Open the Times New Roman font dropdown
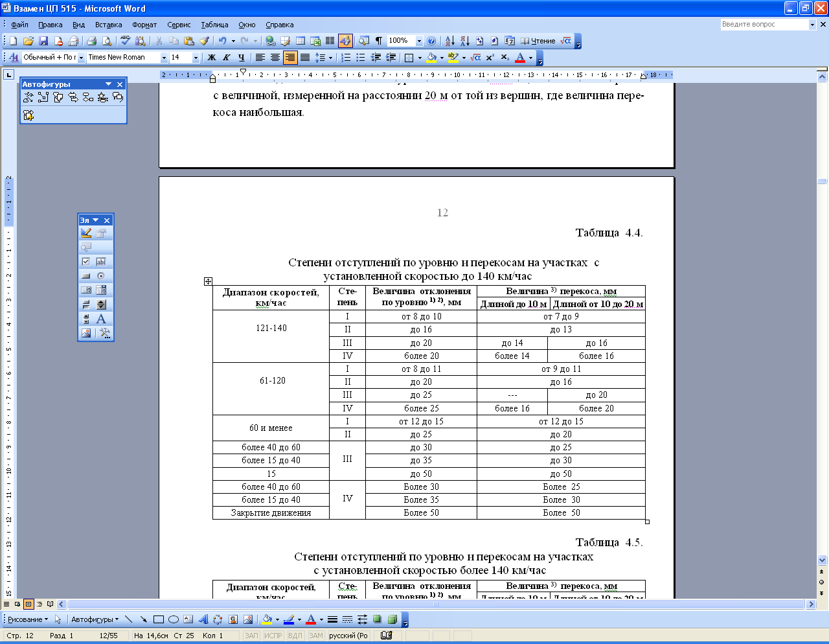 click(x=164, y=58)
